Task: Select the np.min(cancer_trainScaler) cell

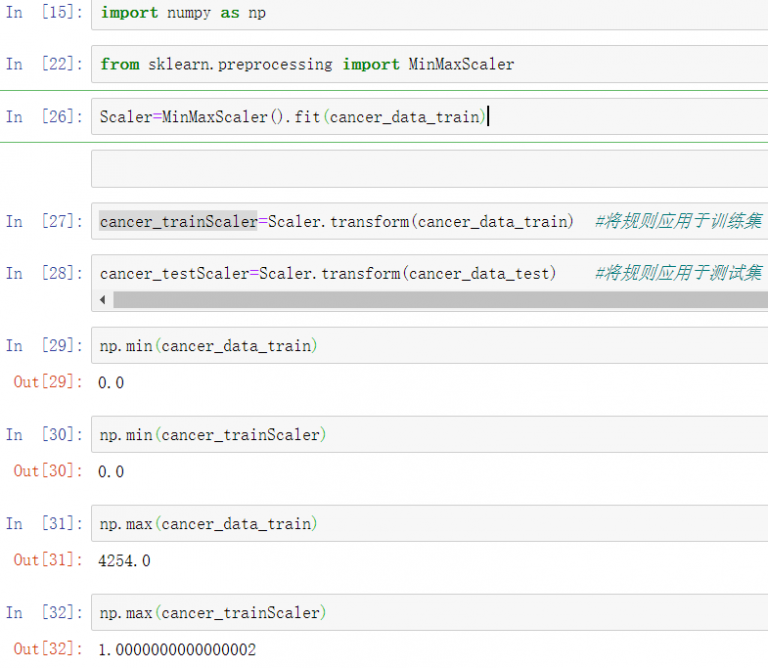Action: pyautogui.click(x=400, y=435)
